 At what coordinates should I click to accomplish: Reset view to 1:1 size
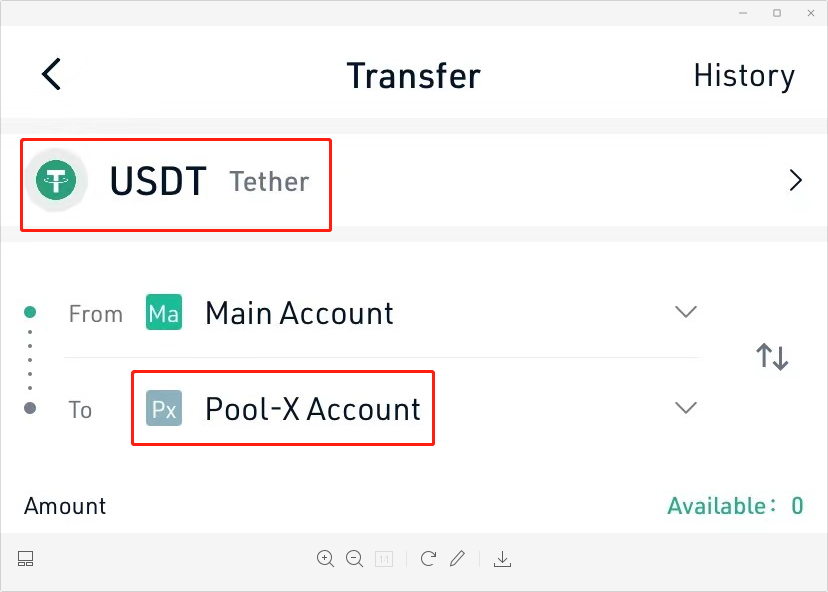click(x=384, y=559)
